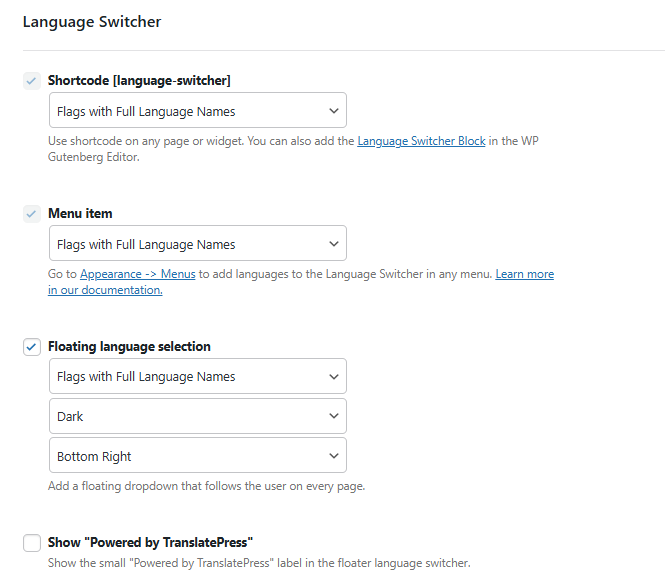Expand the Floating language selection style dropdown

coord(197,377)
